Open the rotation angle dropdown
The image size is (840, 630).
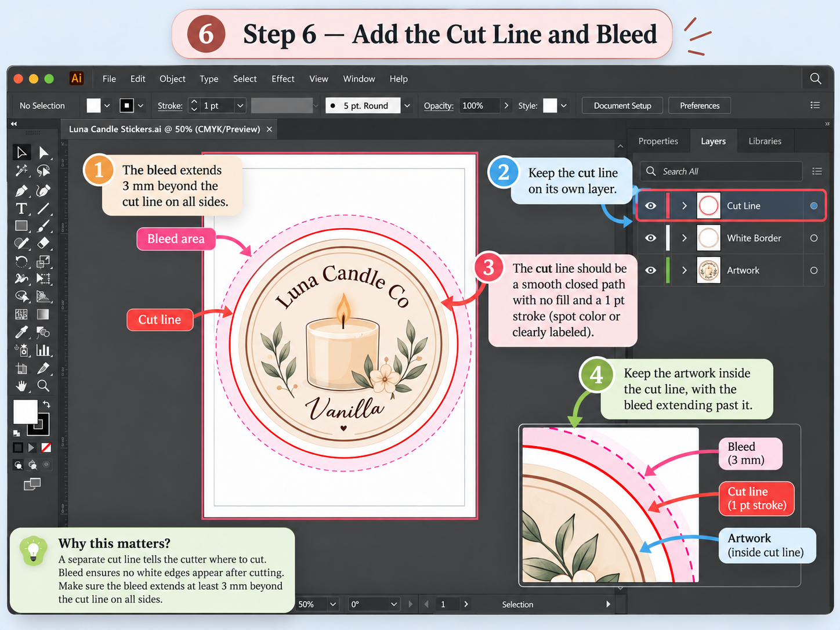point(394,604)
